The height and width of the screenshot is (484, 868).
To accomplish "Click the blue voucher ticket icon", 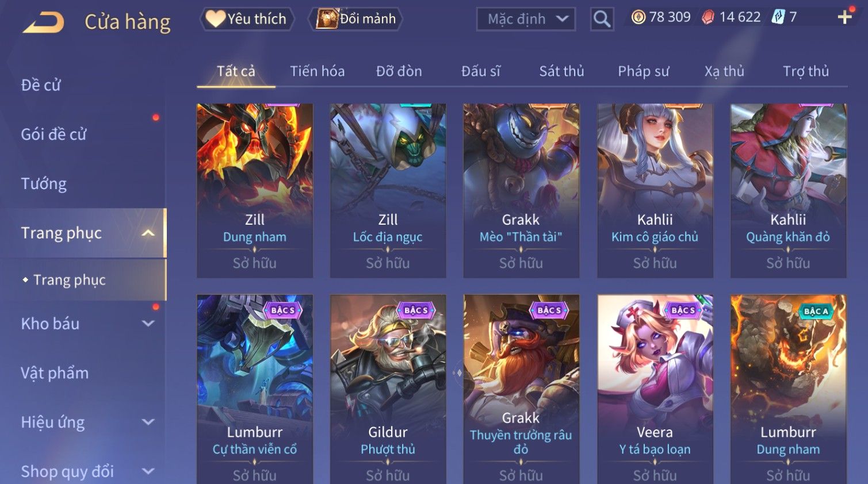I will (778, 17).
